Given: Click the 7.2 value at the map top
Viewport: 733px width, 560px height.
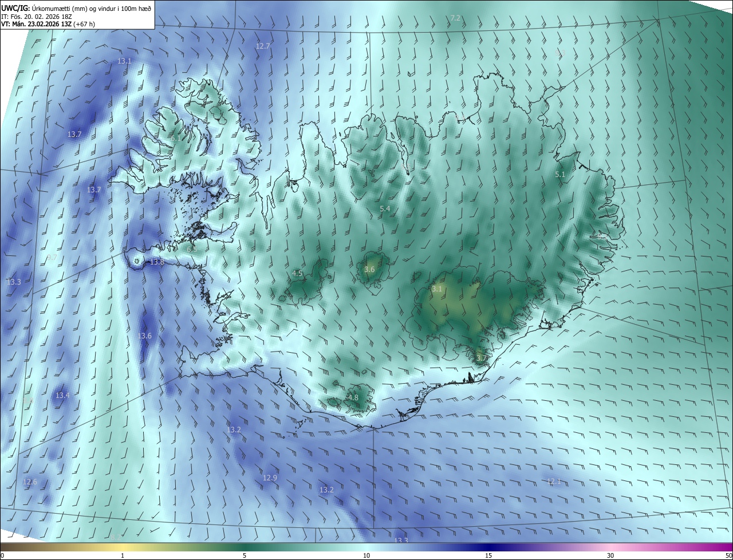Looking at the screenshot, I should click(456, 18).
